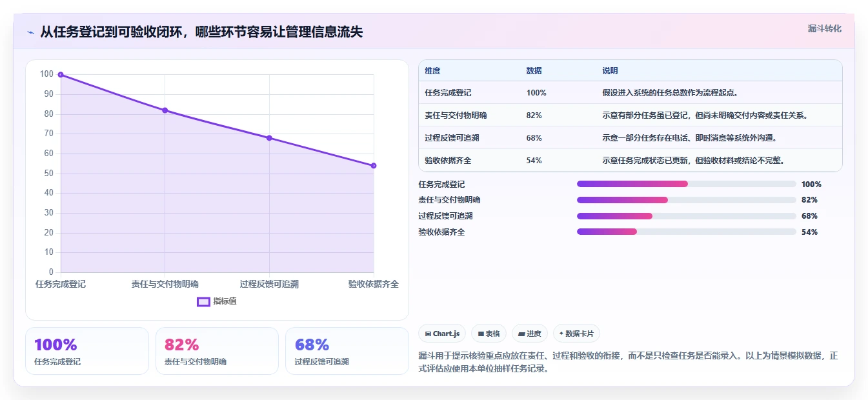Open the 100% 任务完成登记 data card
Image resolution: width=868 pixels, height=400 pixels.
[x=87, y=351]
